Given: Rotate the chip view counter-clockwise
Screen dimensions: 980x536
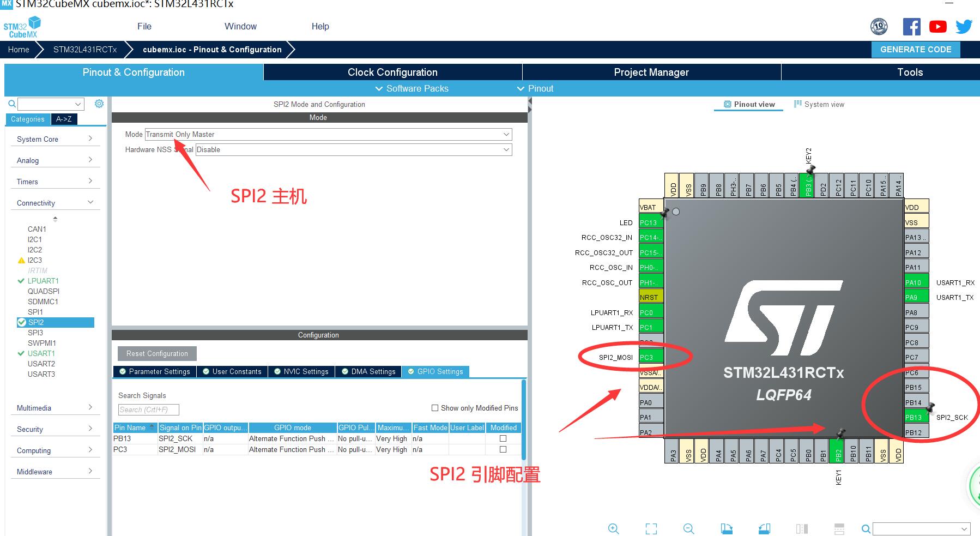Looking at the screenshot, I should pyautogui.click(x=764, y=528).
